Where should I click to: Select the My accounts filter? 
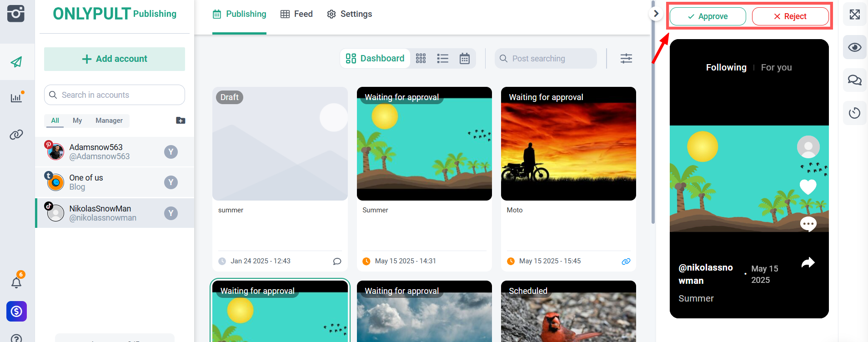(77, 121)
